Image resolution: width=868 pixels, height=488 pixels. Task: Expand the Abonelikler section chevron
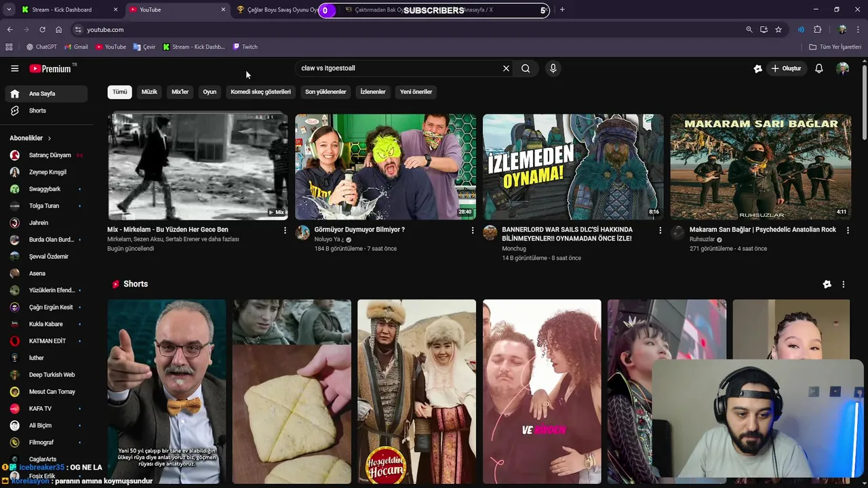pyautogui.click(x=49, y=138)
